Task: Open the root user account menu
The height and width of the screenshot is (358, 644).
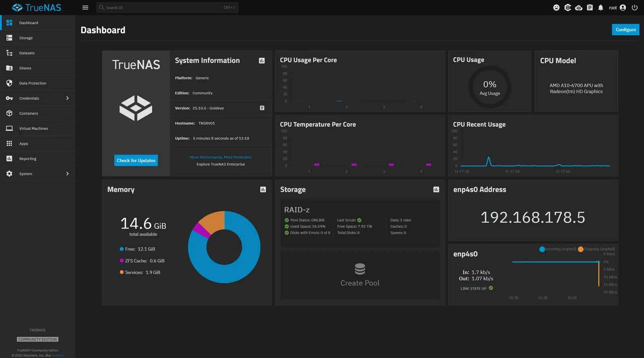Action: tap(617, 8)
